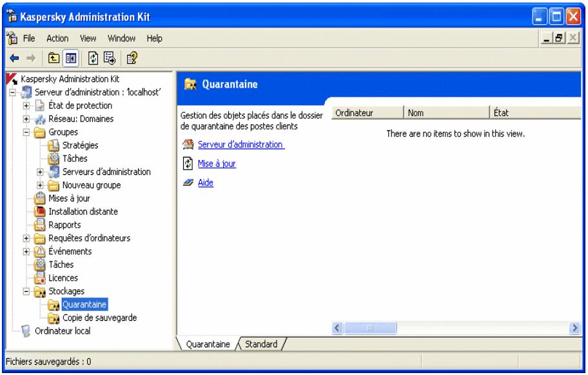Expand the Nouveau groupe node

tap(40, 185)
